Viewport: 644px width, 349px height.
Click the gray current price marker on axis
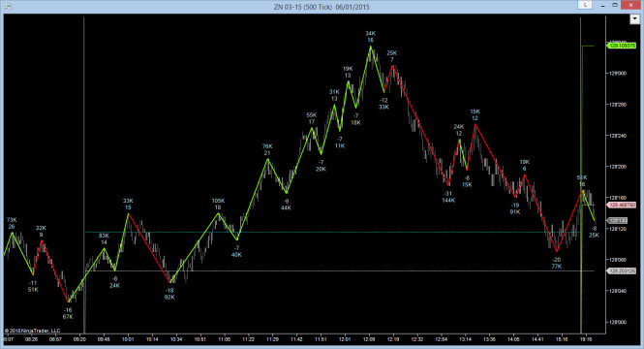pyautogui.click(x=617, y=221)
